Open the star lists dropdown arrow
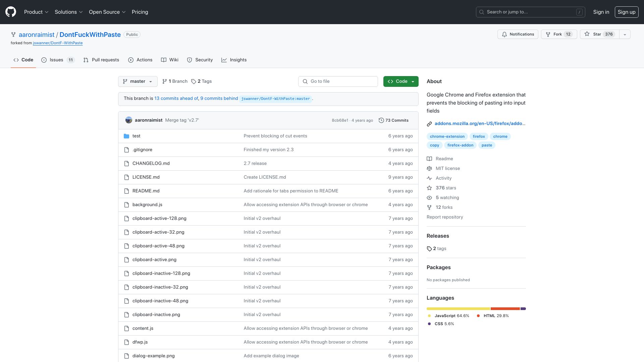Image resolution: width=644 pixels, height=362 pixels. (x=625, y=35)
